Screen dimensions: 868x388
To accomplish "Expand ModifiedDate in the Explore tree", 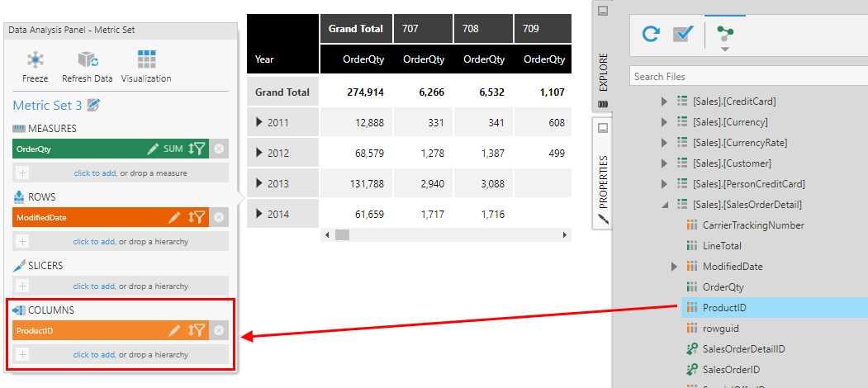I will click(x=675, y=267).
